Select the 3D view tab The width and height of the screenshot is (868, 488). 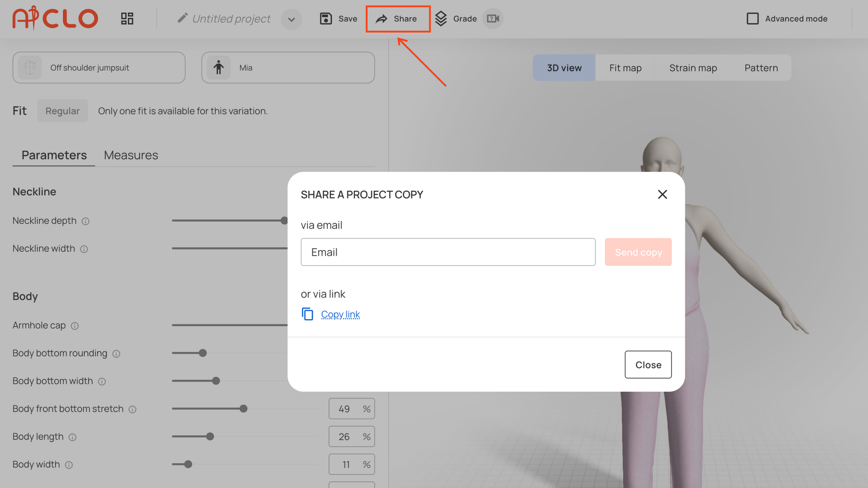[564, 68]
